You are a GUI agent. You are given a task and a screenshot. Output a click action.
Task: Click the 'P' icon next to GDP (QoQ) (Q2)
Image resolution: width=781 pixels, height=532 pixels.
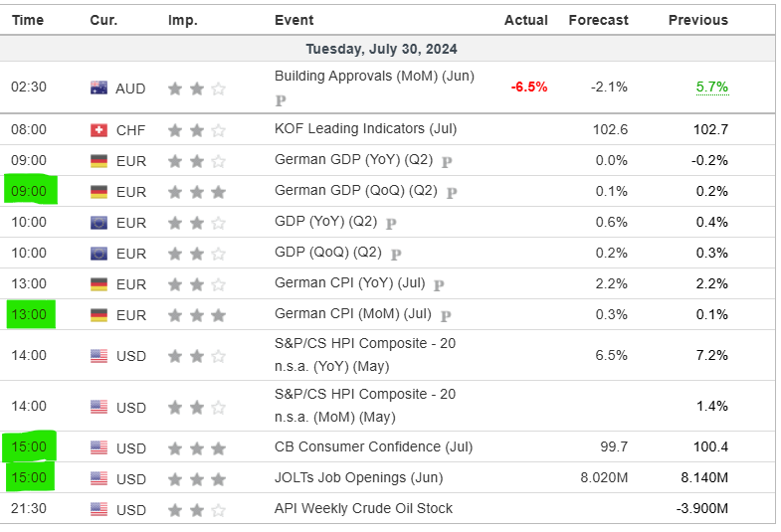(x=396, y=254)
